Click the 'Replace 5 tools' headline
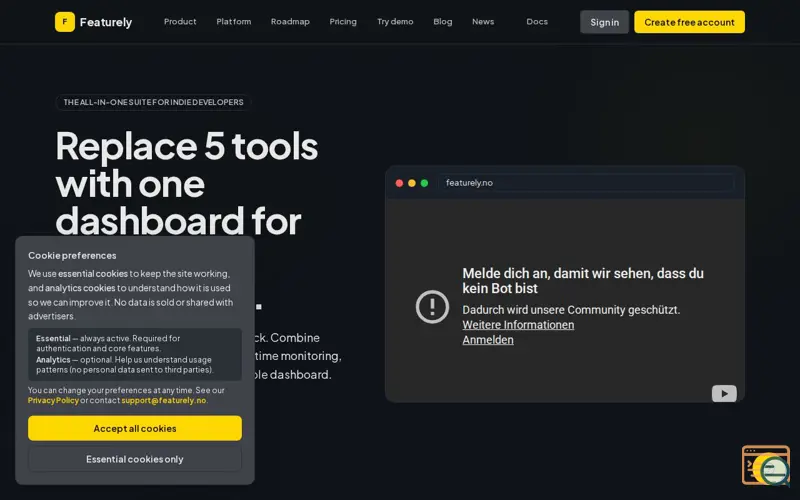The image size is (800, 500). (187, 146)
